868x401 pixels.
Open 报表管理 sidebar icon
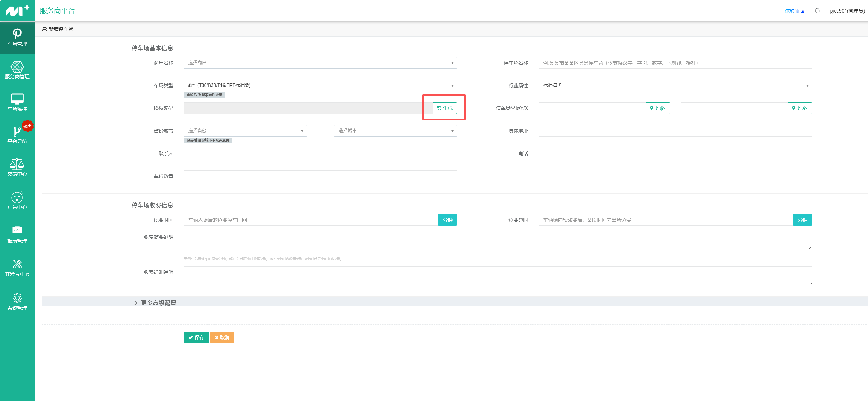pyautogui.click(x=17, y=234)
